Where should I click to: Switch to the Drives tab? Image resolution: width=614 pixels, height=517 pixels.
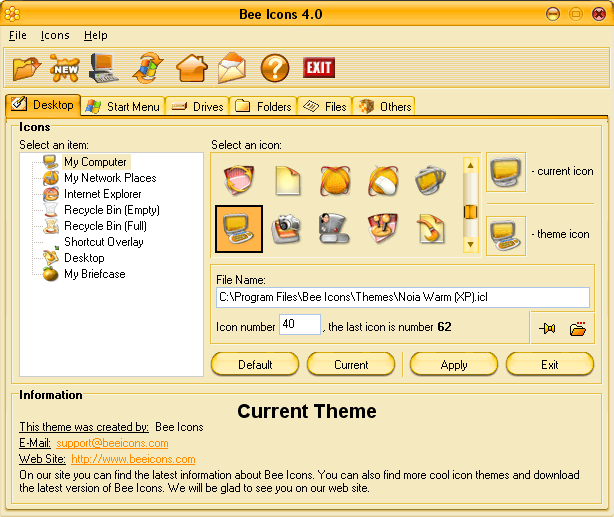(x=197, y=107)
